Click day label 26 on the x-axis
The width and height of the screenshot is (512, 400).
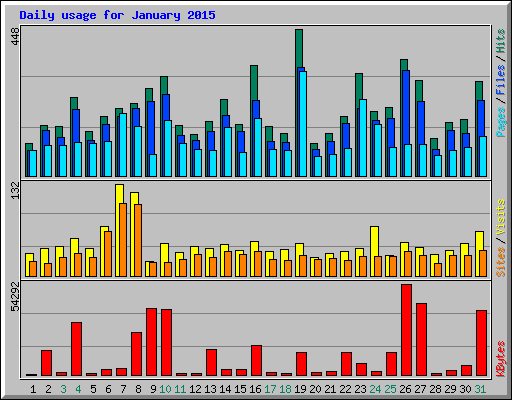pos(405,389)
